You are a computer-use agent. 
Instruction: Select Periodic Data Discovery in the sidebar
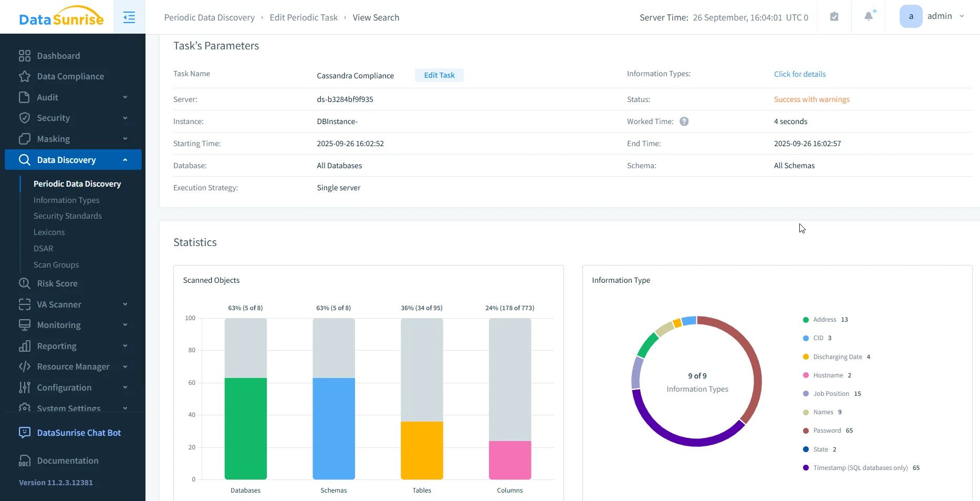[77, 184]
